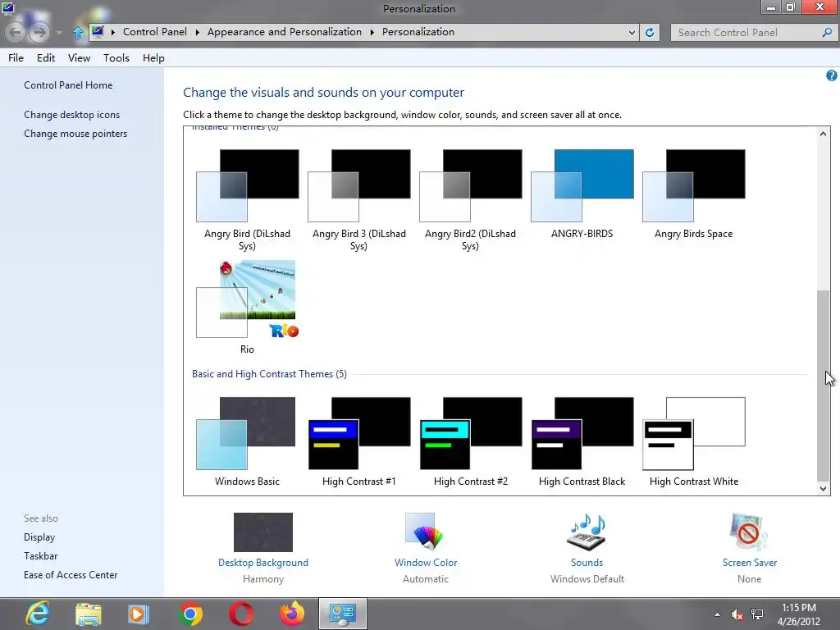This screenshot has width=840, height=630.
Task: Click the muted volume tray icon
Action: click(737, 614)
